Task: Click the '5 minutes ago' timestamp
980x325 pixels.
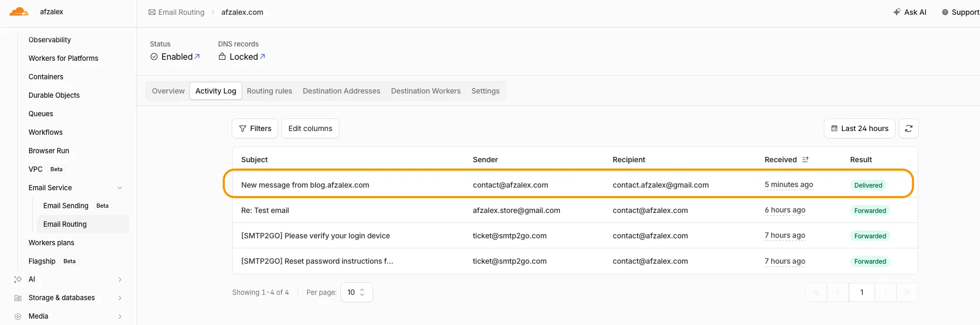Action: point(789,185)
